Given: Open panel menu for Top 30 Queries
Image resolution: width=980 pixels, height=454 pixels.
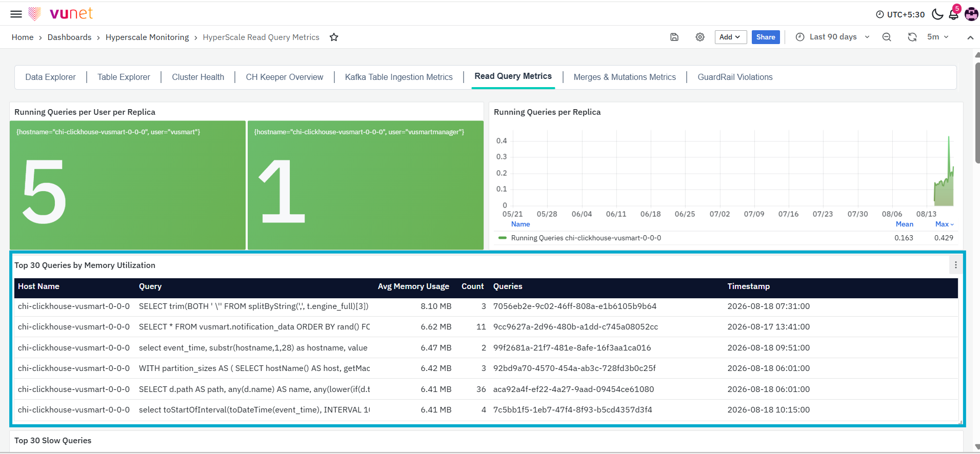Looking at the screenshot, I should (956, 265).
